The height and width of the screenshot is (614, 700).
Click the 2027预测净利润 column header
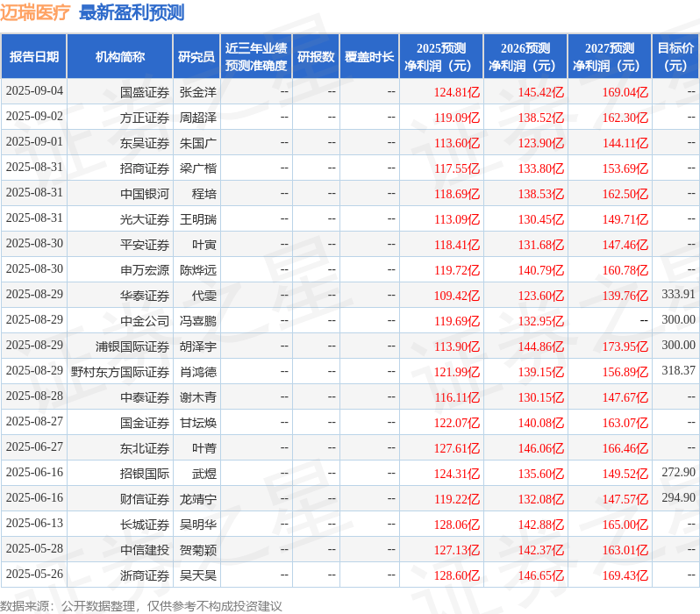click(610, 57)
